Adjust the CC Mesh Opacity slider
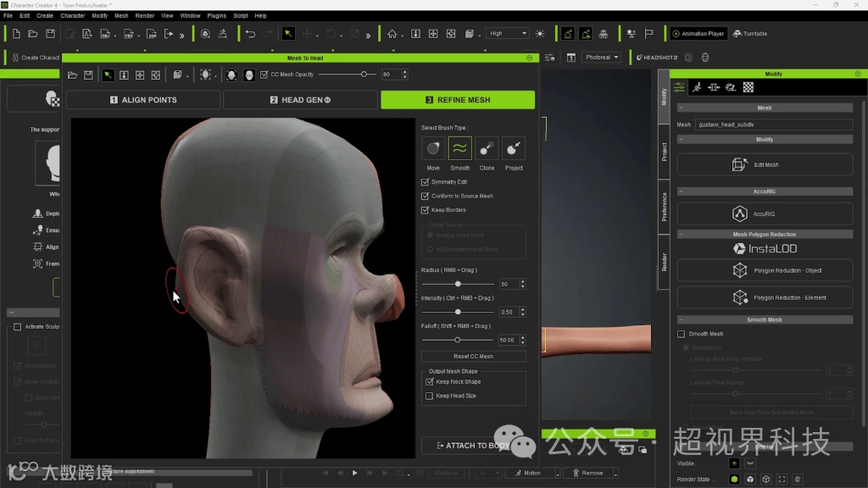Screen dimensions: 868x488 (x=364, y=75)
